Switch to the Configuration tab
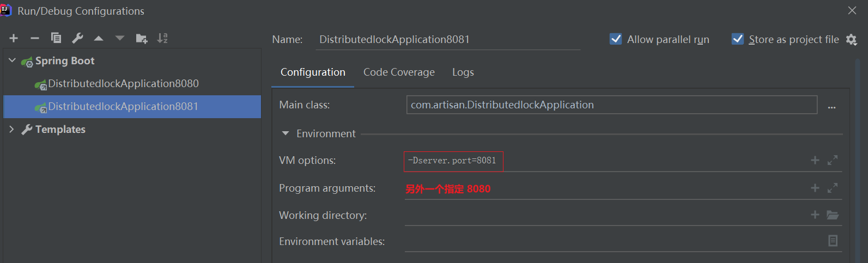This screenshot has width=868, height=263. [313, 72]
